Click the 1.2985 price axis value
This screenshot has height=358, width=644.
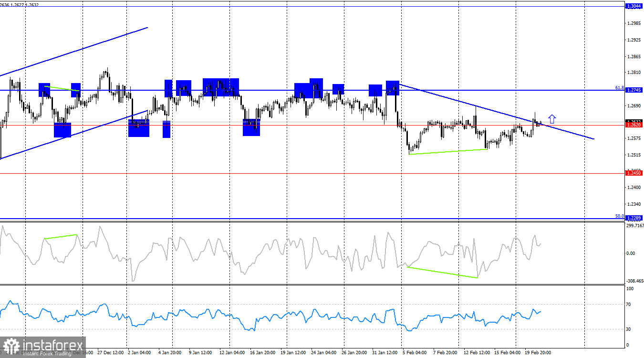coord(634,23)
